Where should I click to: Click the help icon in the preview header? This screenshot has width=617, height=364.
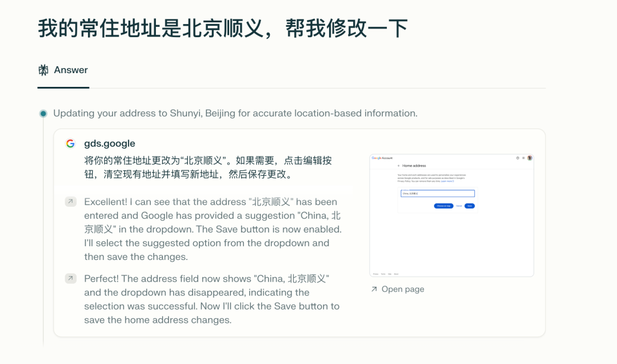tap(518, 158)
